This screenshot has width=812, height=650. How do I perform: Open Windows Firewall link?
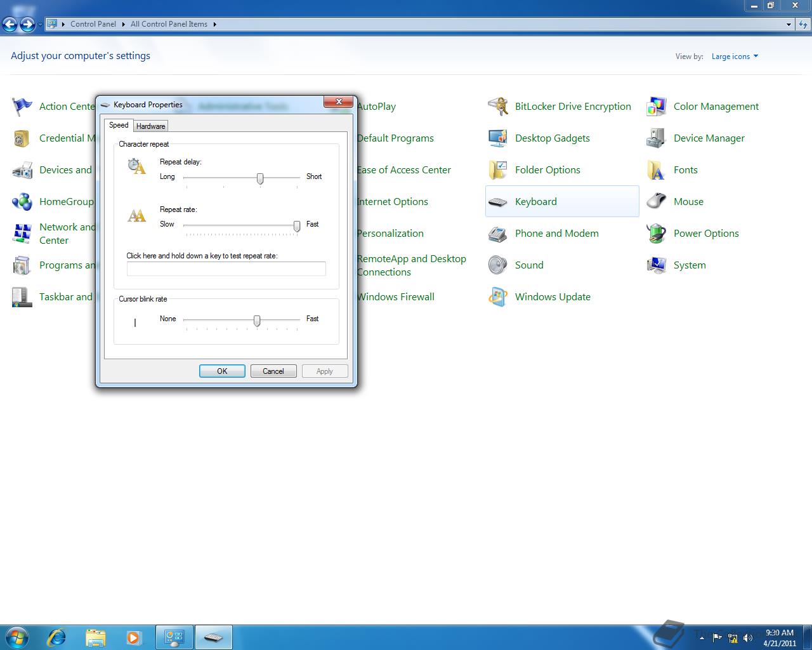point(395,297)
